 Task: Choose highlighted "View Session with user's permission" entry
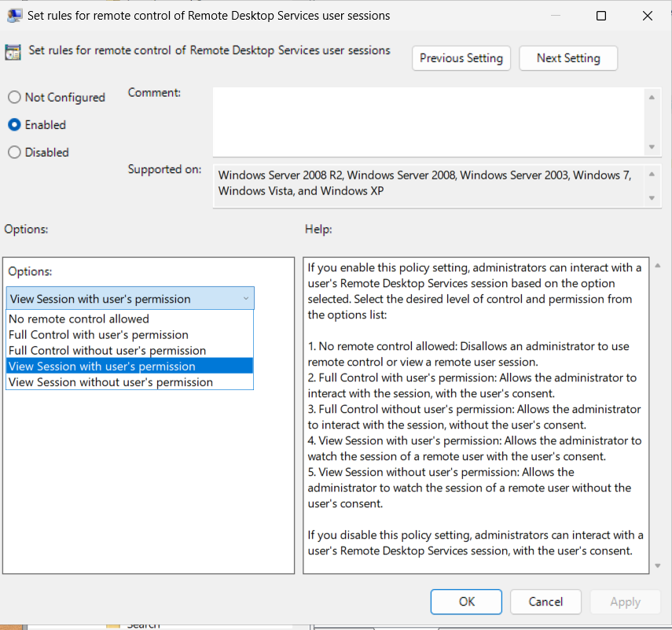tap(130, 367)
